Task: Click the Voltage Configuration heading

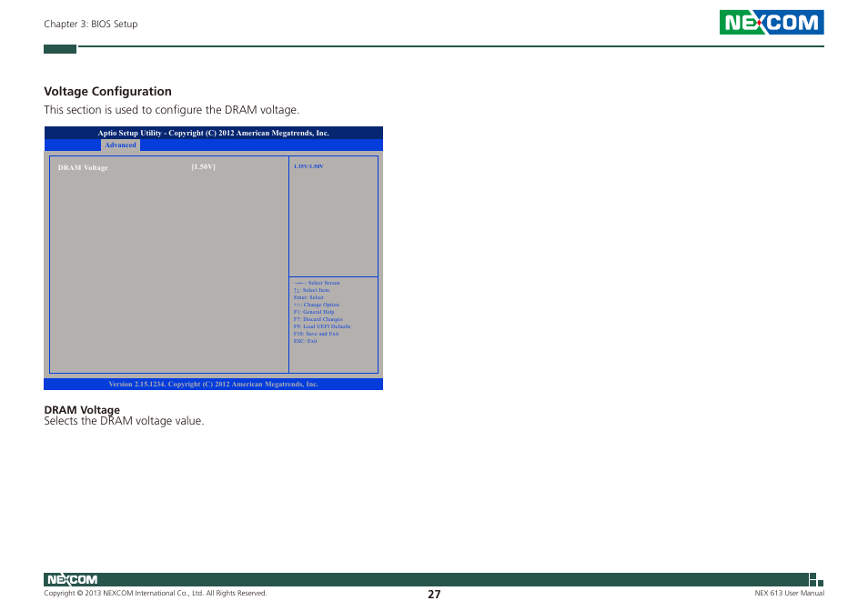Action: click(108, 91)
